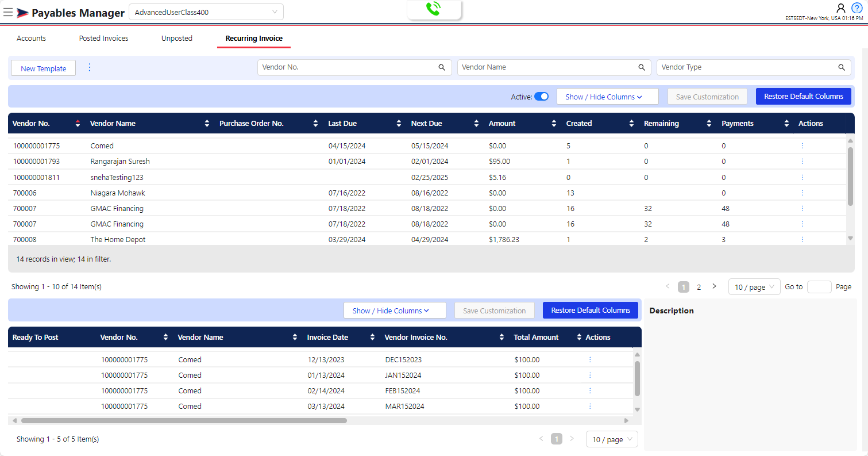Open actions menu for Comed row in top grid
Screen dimensions: 868x456
click(803, 145)
